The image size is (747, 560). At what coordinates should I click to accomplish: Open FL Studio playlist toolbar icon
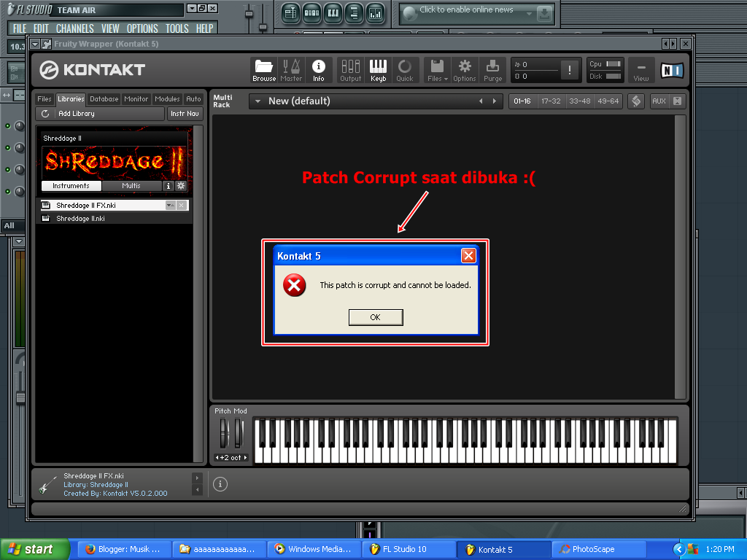click(290, 13)
